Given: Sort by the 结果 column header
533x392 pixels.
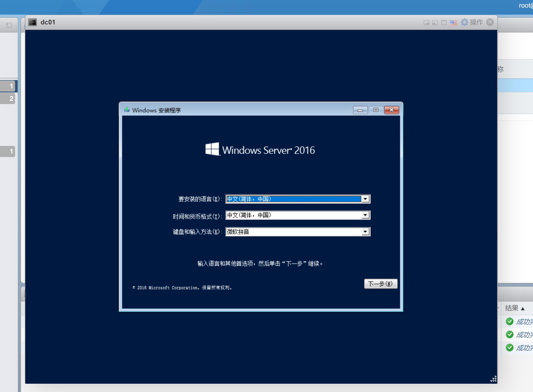Looking at the screenshot, I should coord(512,308).
